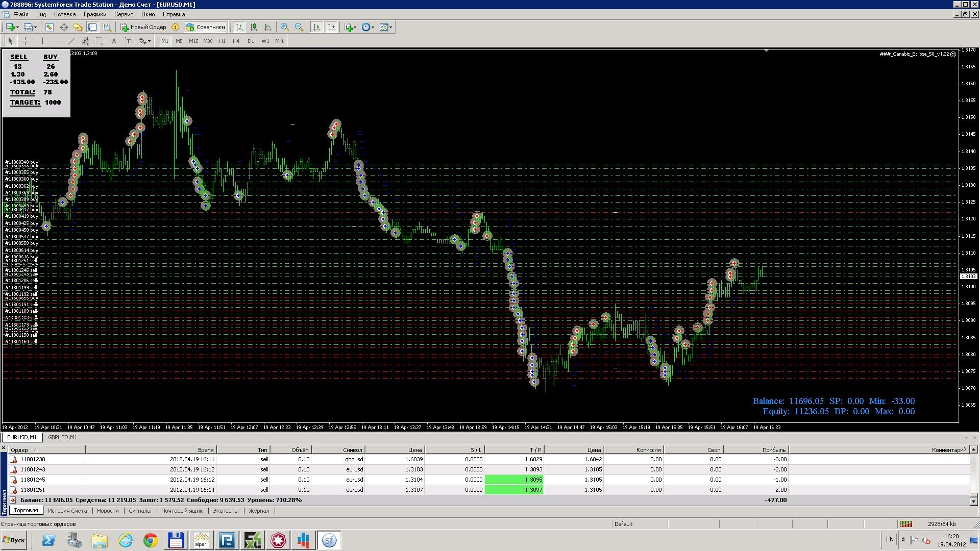Zoom in on the chart
Viewport: 980px width, 551px height.
coord(285,27)
